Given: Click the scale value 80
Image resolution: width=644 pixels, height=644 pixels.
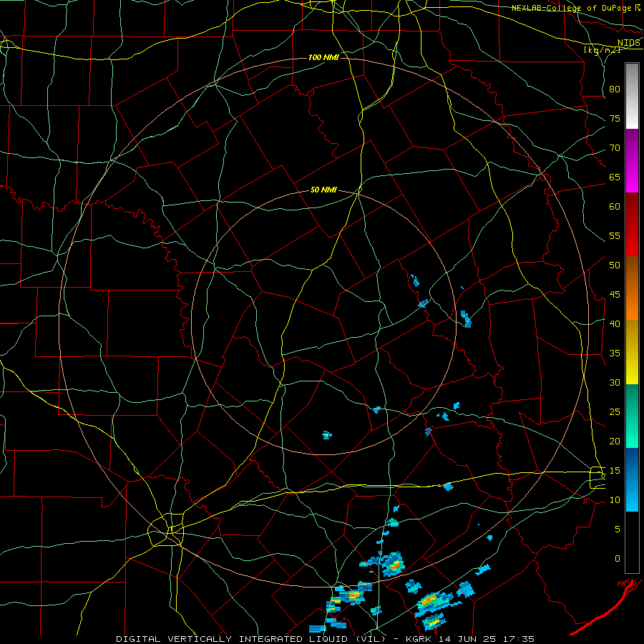Looking at the screenshot, I should (x=615, y=89).
